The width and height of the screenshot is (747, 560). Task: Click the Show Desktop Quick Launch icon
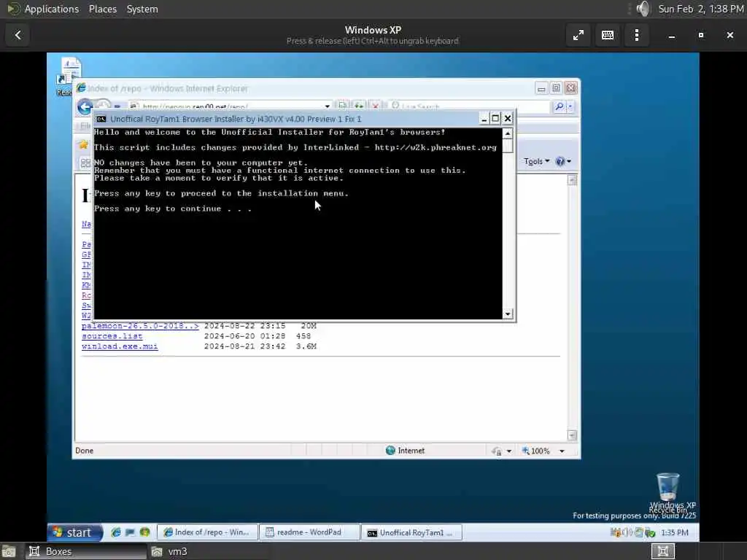click(130, 532)
